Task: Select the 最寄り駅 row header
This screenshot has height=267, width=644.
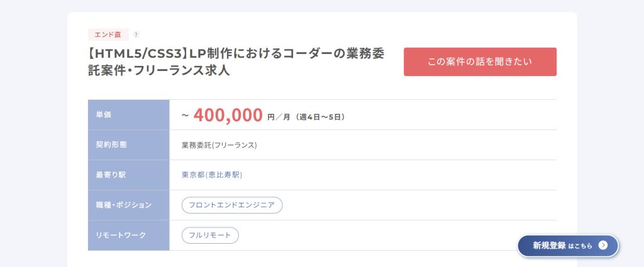Action: tap(128, 175)
